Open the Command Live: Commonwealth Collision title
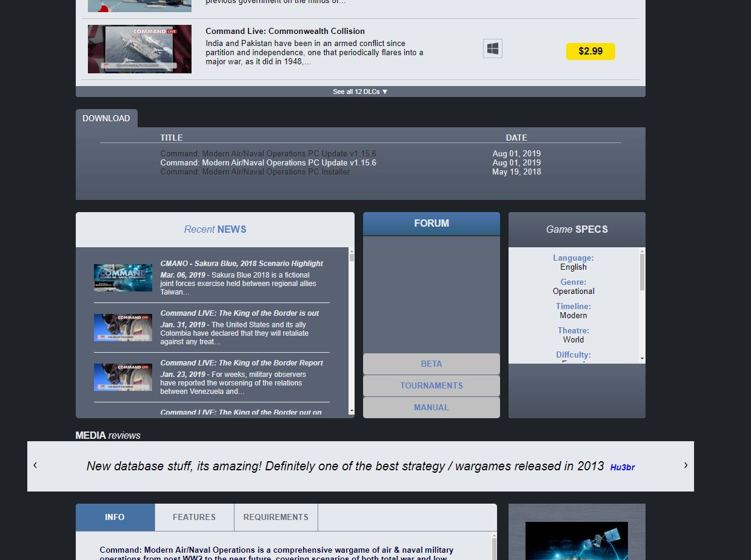Screen dimensions: 751x560 285,31
